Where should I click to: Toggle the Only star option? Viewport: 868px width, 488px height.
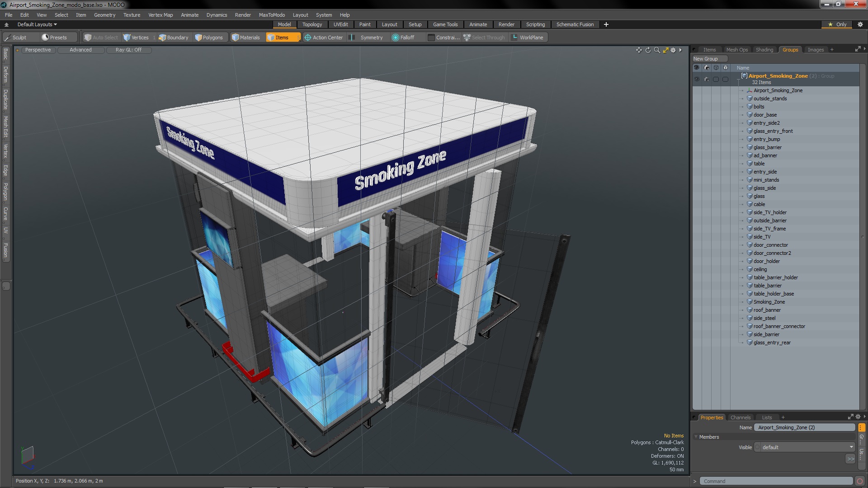tap(837, 24)
